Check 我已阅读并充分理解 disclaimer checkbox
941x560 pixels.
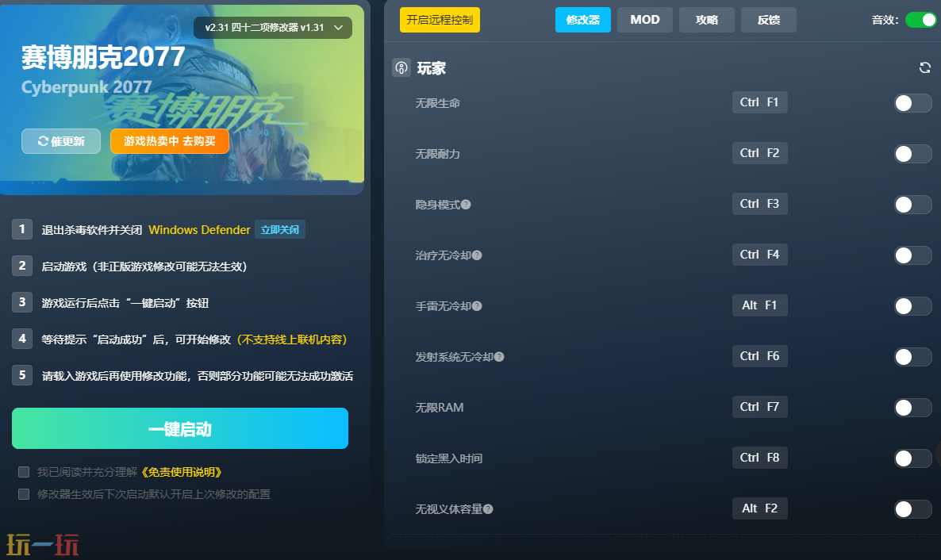click(x=24, y=472)
